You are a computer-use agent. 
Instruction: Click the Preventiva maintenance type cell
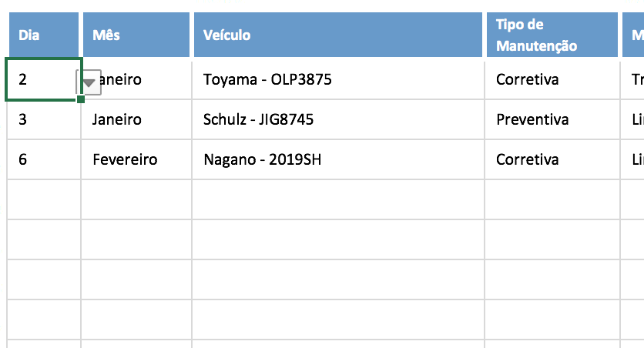tap(552, 119)
